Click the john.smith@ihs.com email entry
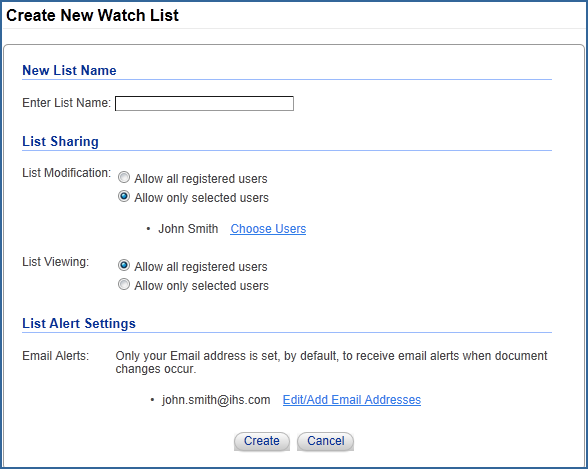Screen dimensions: 588x469 216,400
